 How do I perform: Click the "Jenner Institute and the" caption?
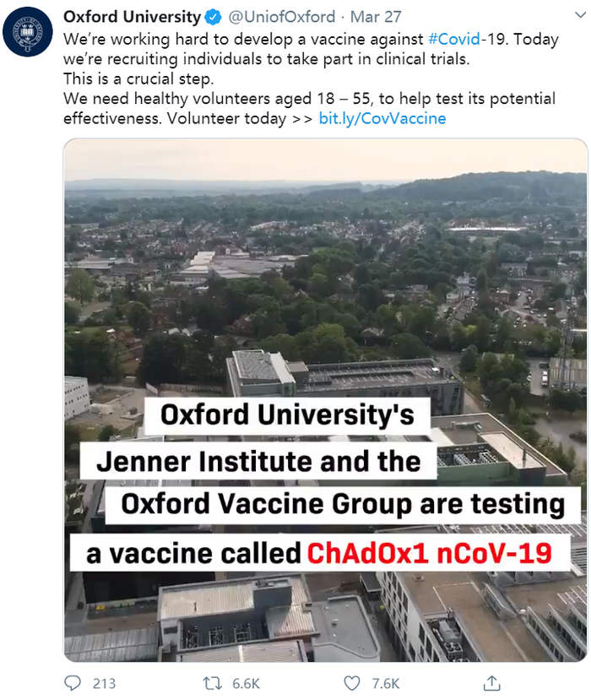pos(258,461)
